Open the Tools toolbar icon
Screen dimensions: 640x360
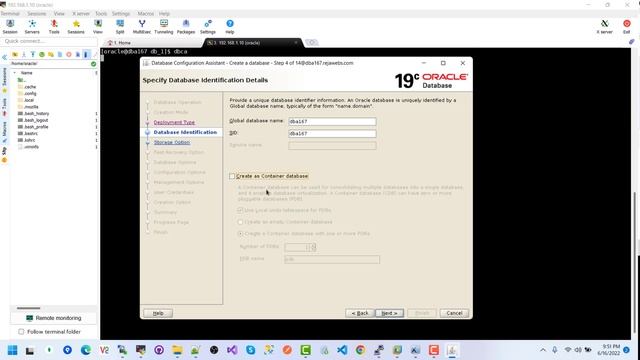(54, 27)
